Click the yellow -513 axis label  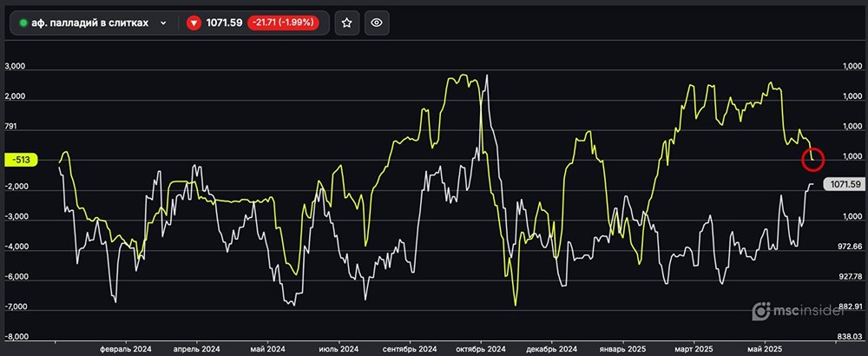coord(19,160)
